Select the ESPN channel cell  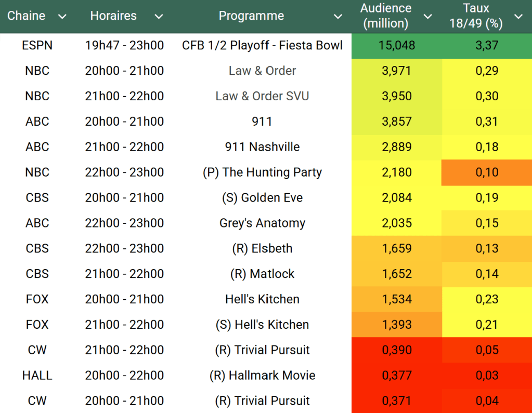click(37, 46)
